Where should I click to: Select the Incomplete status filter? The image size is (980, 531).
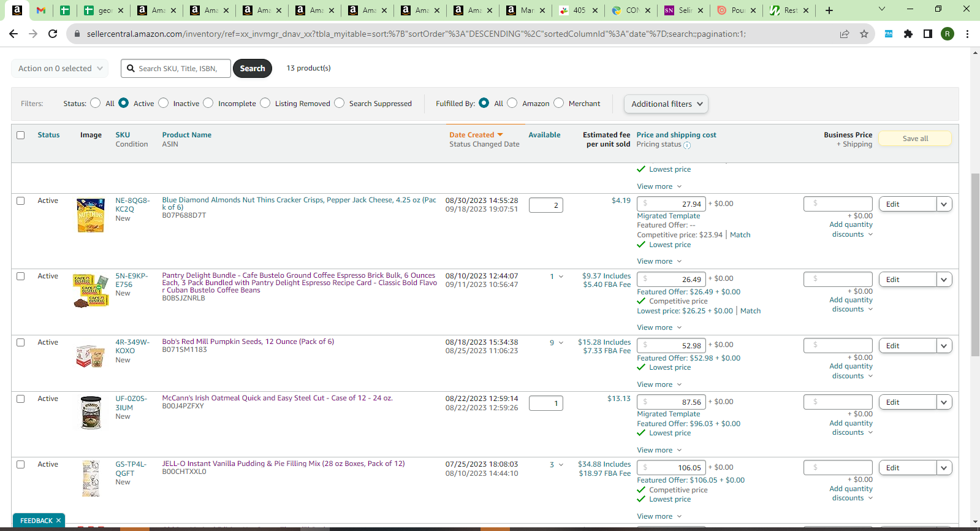(208, 103)
